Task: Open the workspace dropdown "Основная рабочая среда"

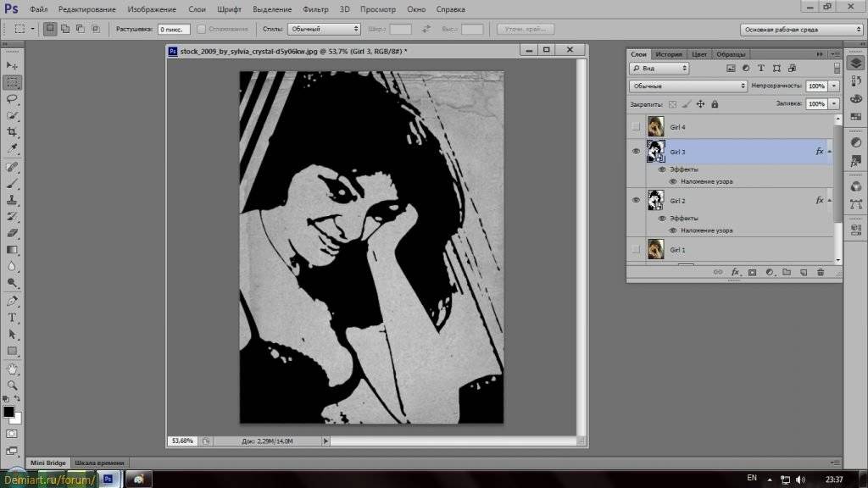Action: point(801,29)
